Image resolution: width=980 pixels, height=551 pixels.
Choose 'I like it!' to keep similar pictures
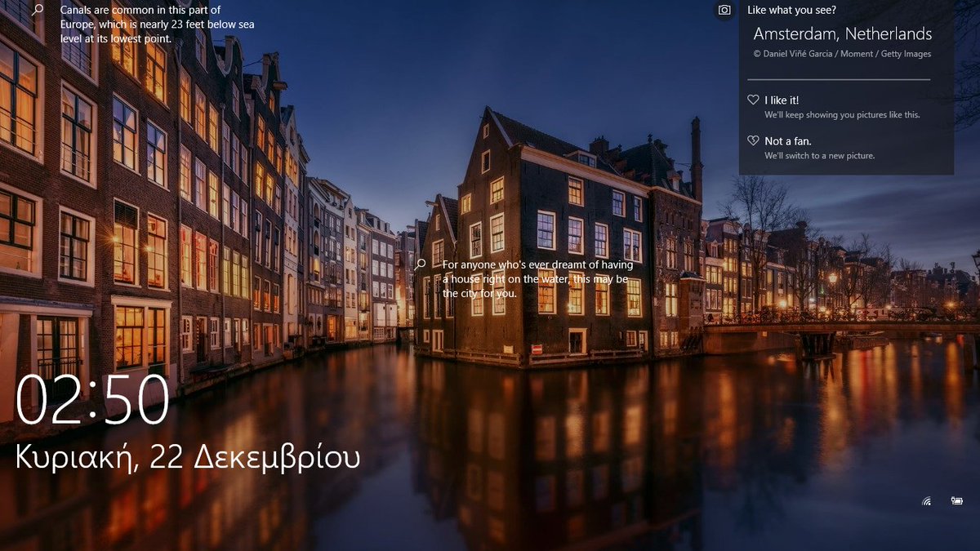pos(782,99)
